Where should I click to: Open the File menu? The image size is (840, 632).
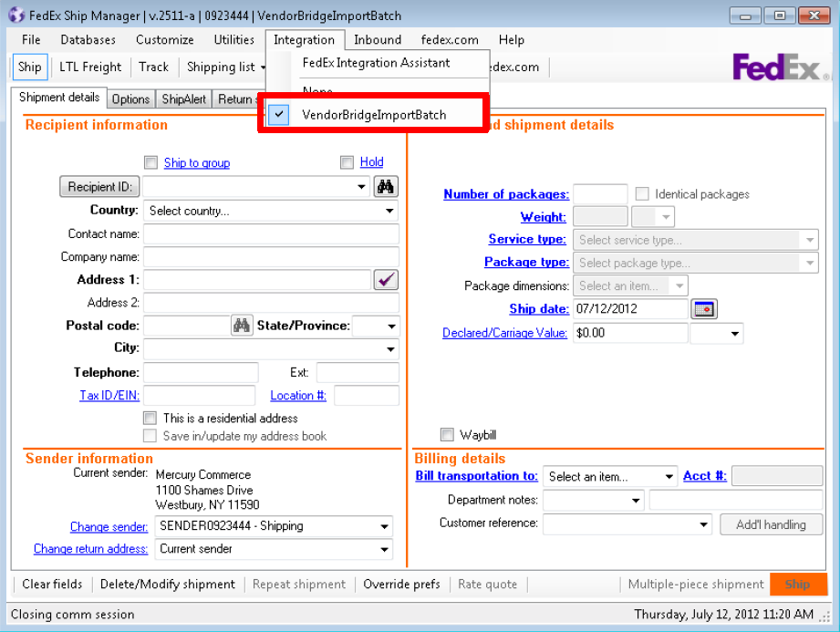coord(31,39)
